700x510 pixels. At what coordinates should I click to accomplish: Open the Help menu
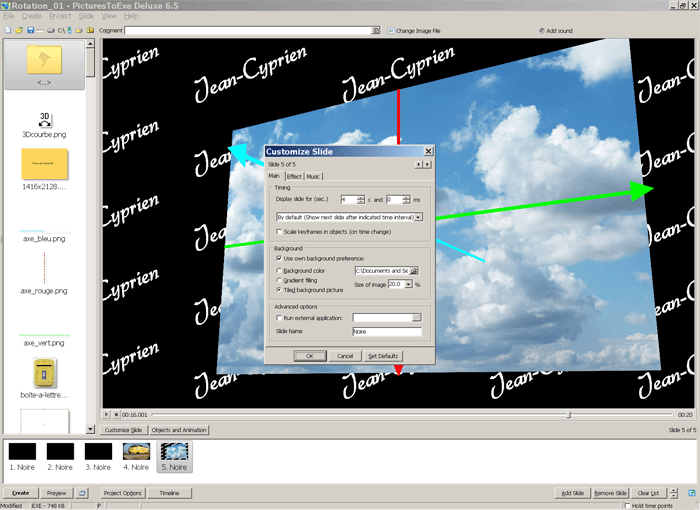click(x=131, y=16)
